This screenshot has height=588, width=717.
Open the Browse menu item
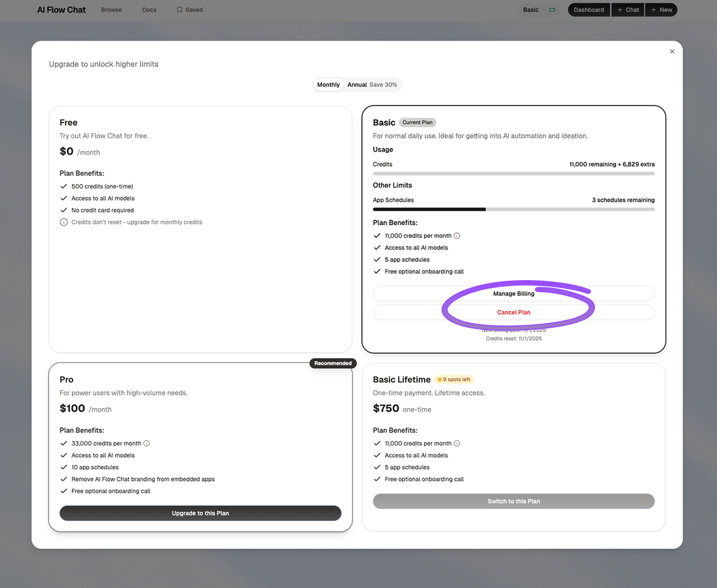111,10
